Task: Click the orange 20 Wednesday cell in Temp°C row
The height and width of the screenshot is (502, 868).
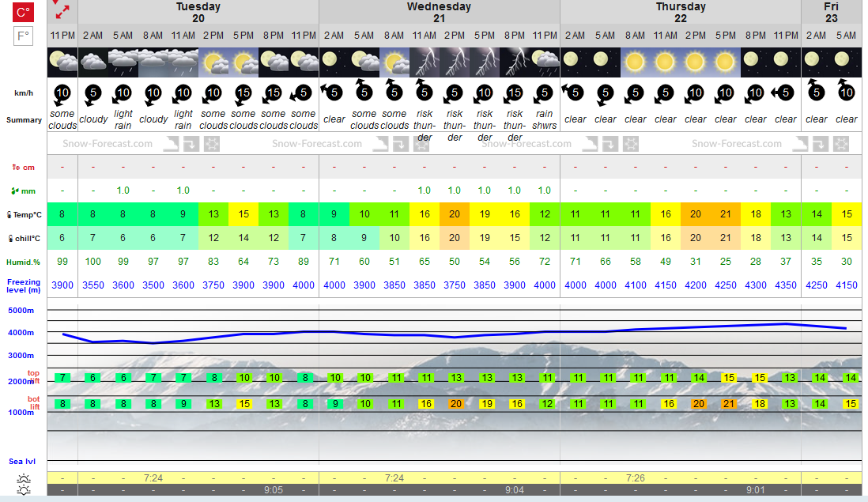Action: [454, 214]
